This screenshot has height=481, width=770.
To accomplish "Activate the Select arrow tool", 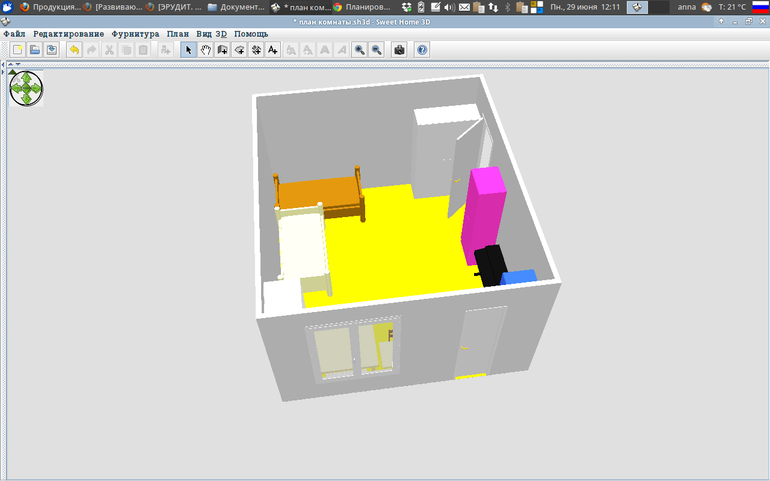I will (188, 50).
